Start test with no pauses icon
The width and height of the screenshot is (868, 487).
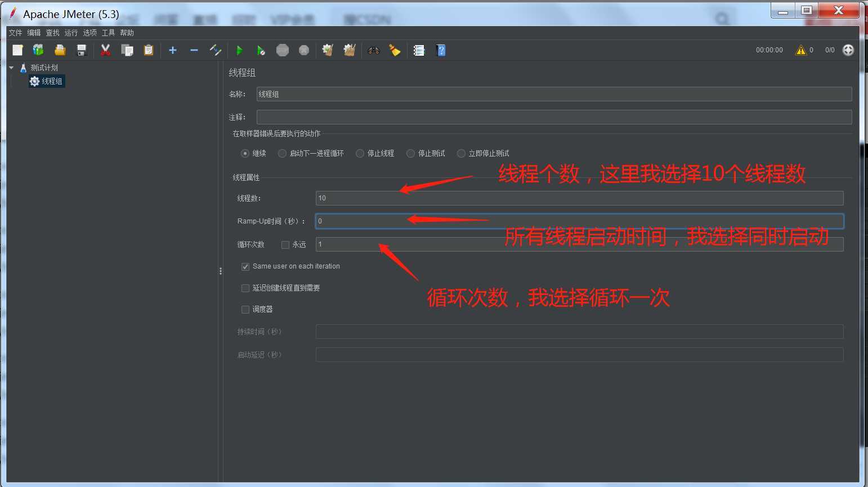pos(261,50)
